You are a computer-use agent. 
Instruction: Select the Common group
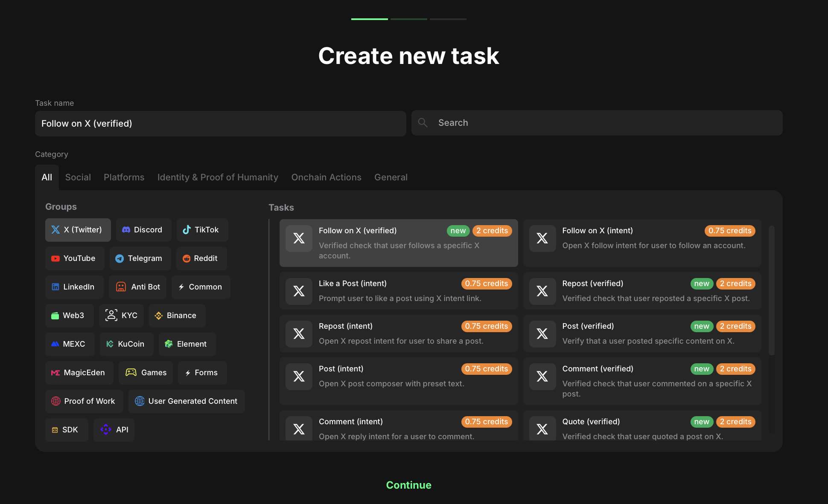201,287
